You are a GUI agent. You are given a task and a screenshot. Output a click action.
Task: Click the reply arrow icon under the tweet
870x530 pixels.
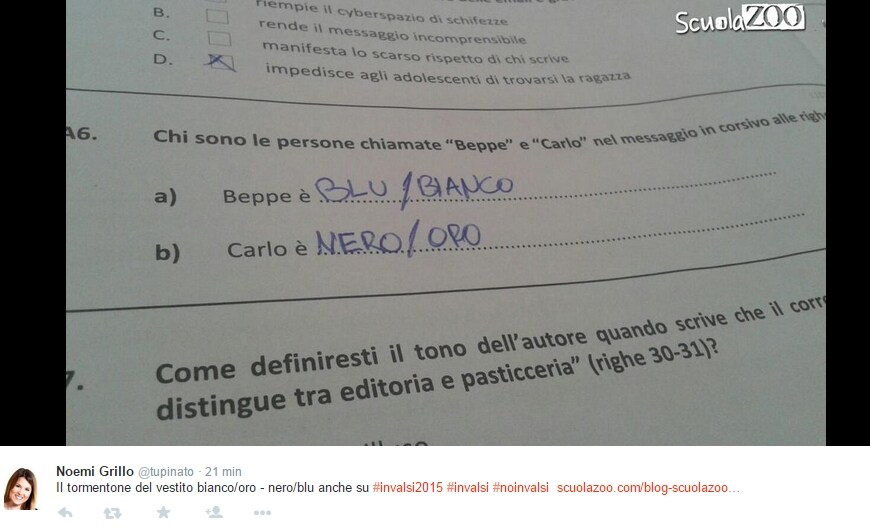[65, 513]
